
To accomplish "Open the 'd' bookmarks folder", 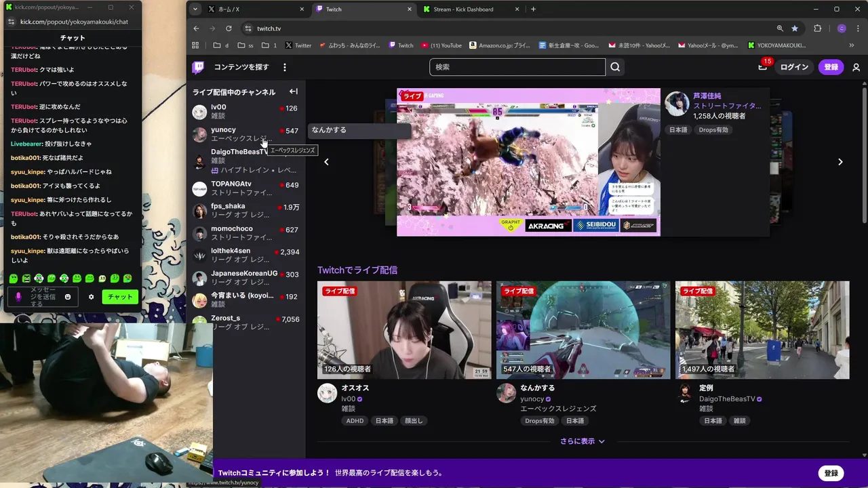I will (x=221, y=45).
